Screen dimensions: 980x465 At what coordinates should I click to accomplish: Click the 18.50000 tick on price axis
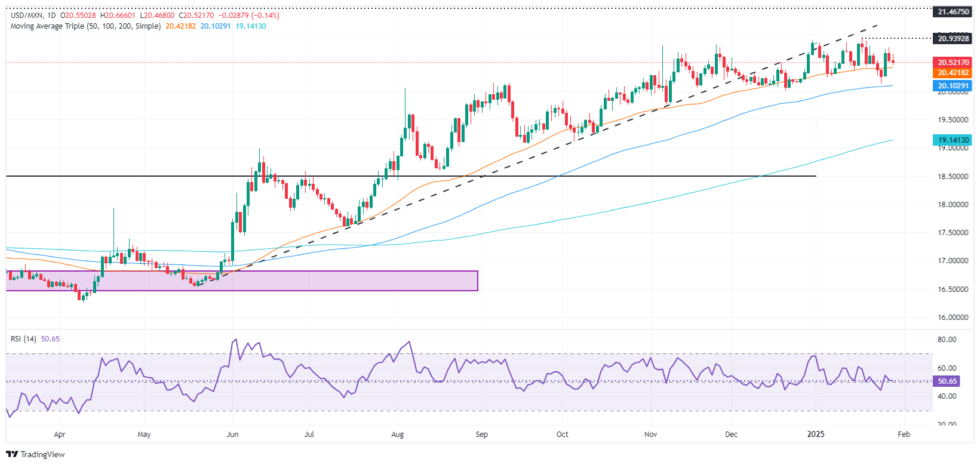click(x=953, y=177)
